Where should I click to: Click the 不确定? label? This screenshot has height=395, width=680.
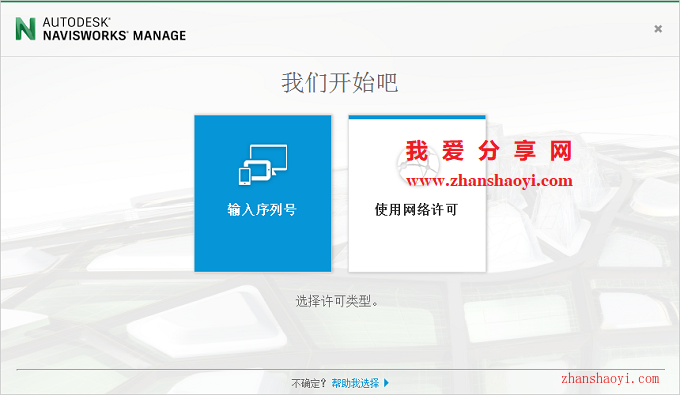(308, 383)
